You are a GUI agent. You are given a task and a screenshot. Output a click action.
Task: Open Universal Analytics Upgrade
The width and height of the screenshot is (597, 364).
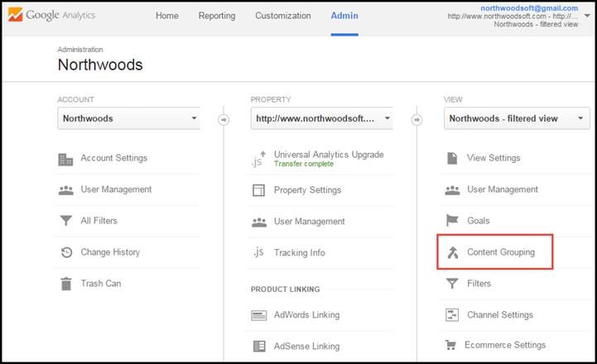click(x=329, y=155)
